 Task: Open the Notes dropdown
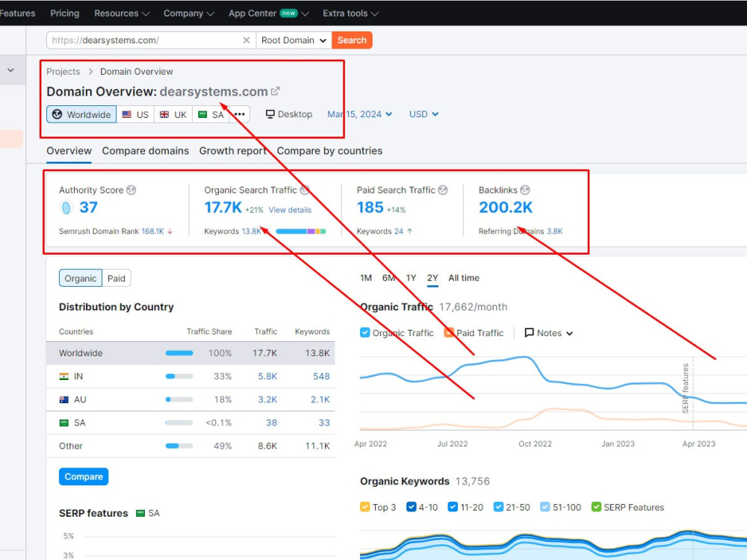(549, 333)
